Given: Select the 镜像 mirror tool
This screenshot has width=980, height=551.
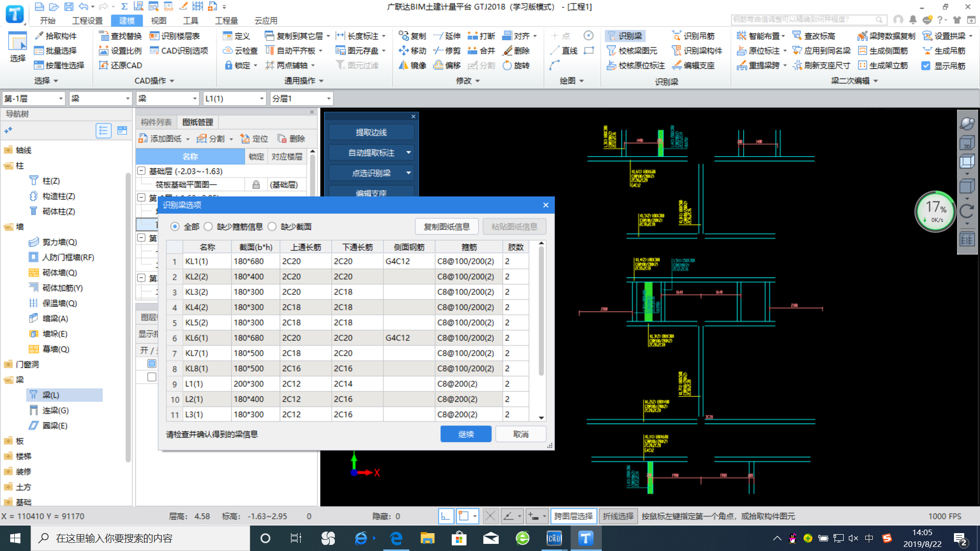Looking at the screenshot, I should tap(412, 65).
